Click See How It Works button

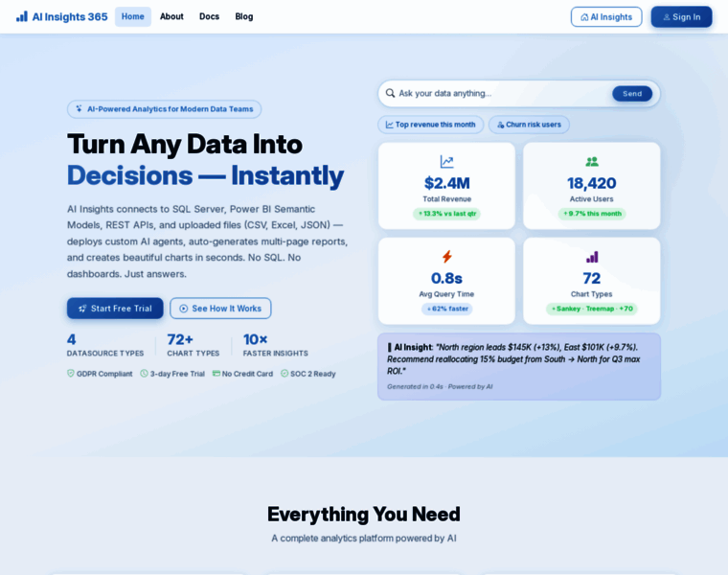[x=220, y=309]
